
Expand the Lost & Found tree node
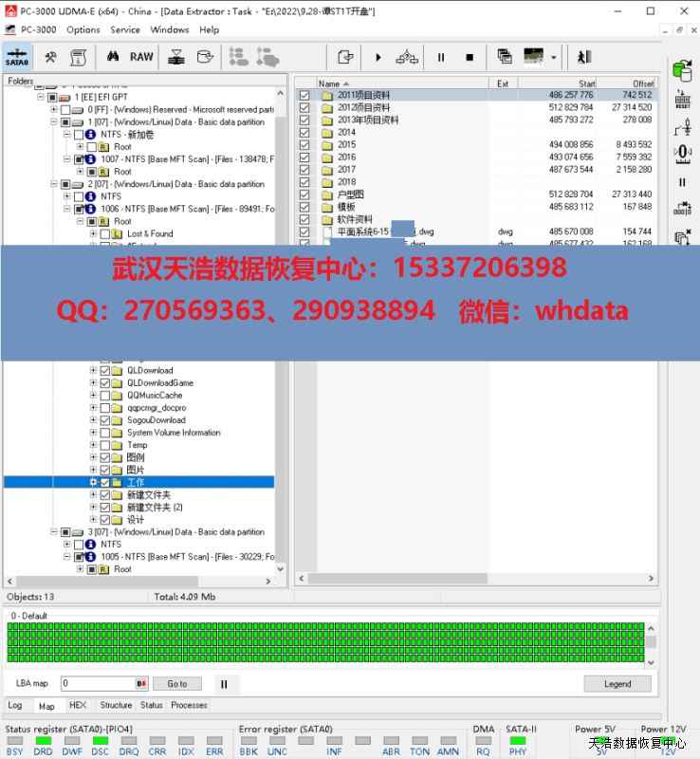tap(93, 233)
